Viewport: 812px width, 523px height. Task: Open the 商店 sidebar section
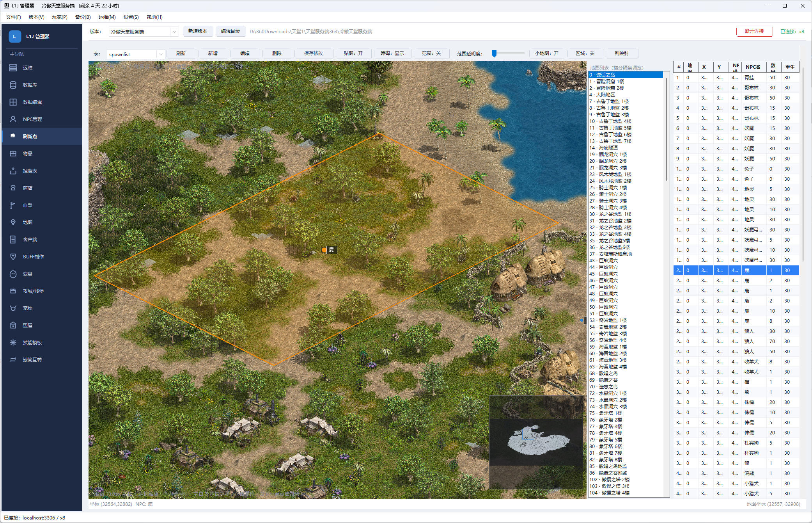point(42,188)
